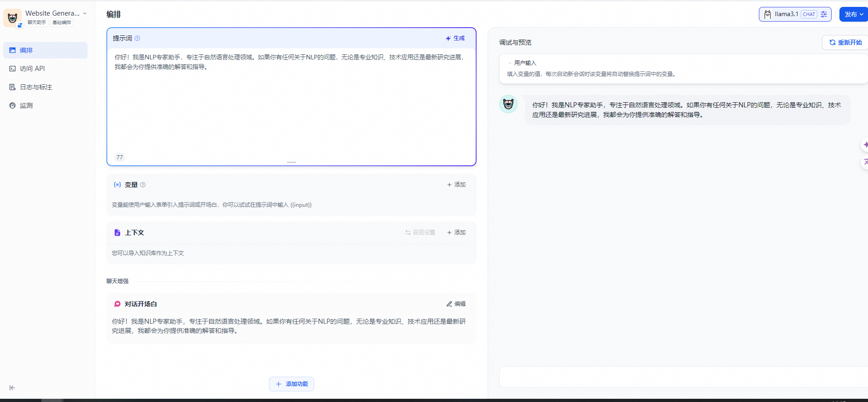The width and height of the screenshot is (868, 402).
Task: Click the 变量 braces icon
Action: pyautogui.click(x=117, y=185)
